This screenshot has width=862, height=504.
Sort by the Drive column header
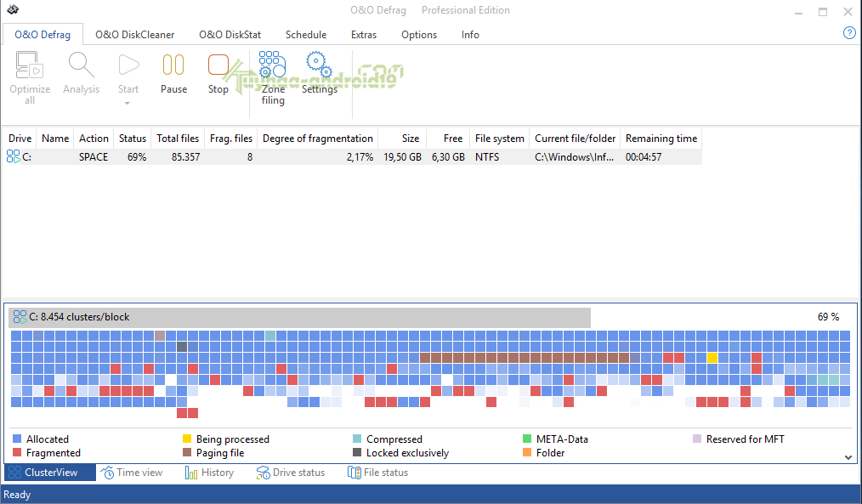(20, 139)
